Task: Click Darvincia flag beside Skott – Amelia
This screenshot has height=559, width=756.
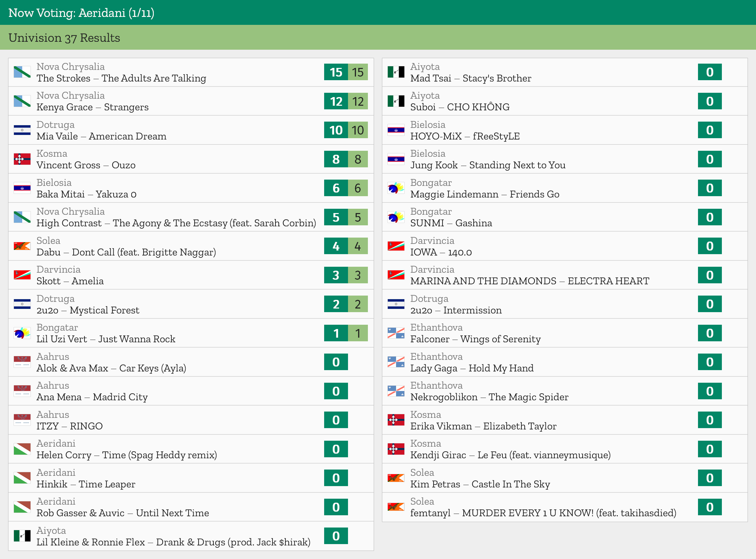Action: click(x=22, y=275)
